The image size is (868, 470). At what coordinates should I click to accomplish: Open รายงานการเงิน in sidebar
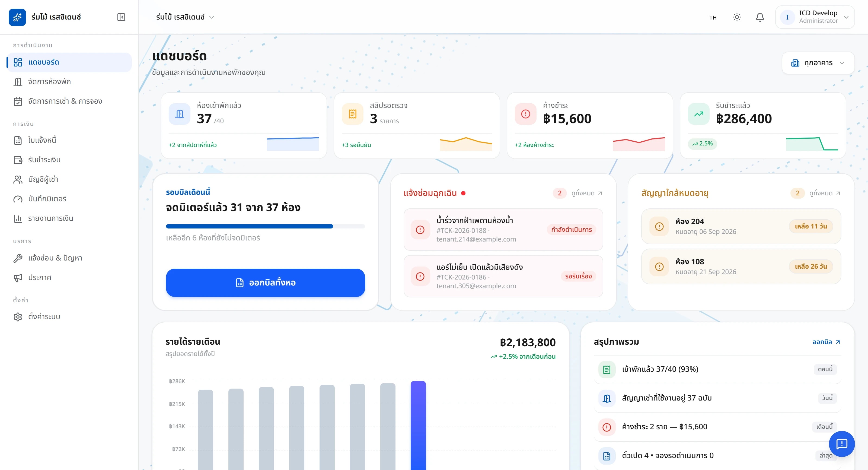pyautogui.click(x=69, y=218)
